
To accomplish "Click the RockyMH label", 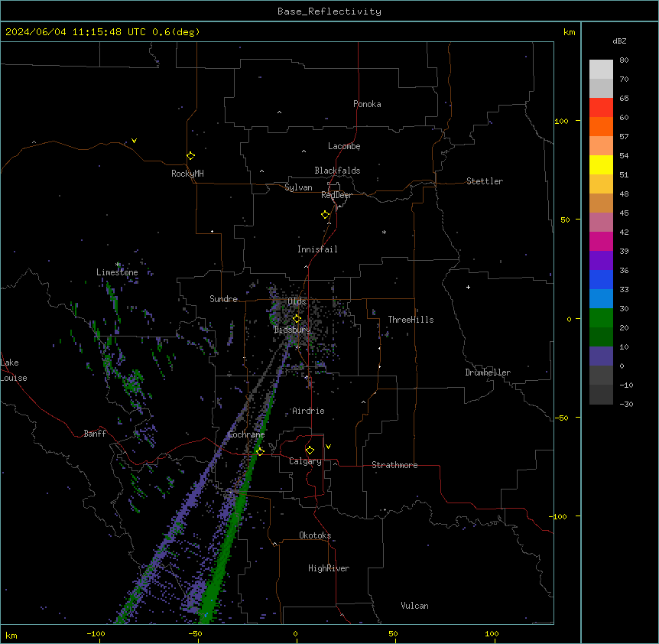I will point(187,174).
